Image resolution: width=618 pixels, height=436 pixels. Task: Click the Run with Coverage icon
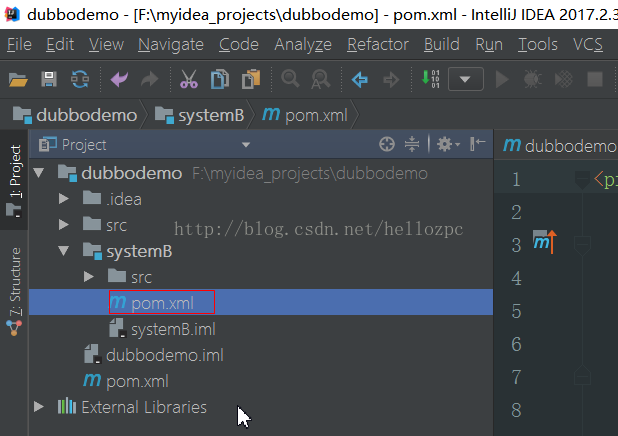[x=564, y=80]
